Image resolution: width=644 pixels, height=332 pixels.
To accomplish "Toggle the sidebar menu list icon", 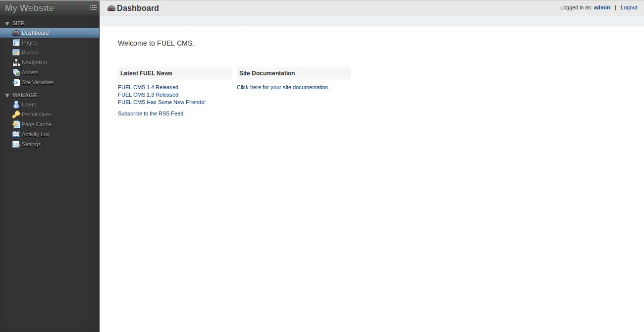I will [93, 7].
